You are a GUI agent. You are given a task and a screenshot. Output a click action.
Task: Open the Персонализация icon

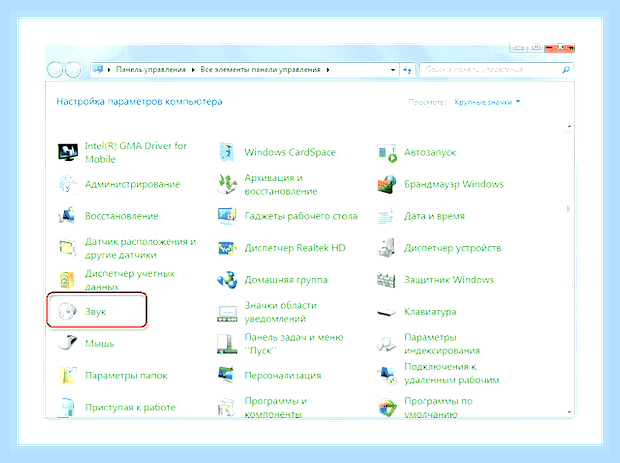[x=227, y=375]
